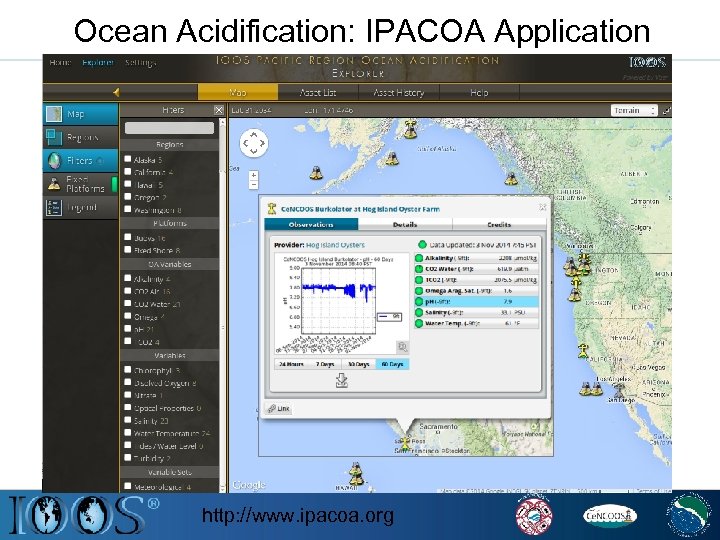Zoom out the map with minus
Screen dimensions: 720x540
(x=253, y=185)
